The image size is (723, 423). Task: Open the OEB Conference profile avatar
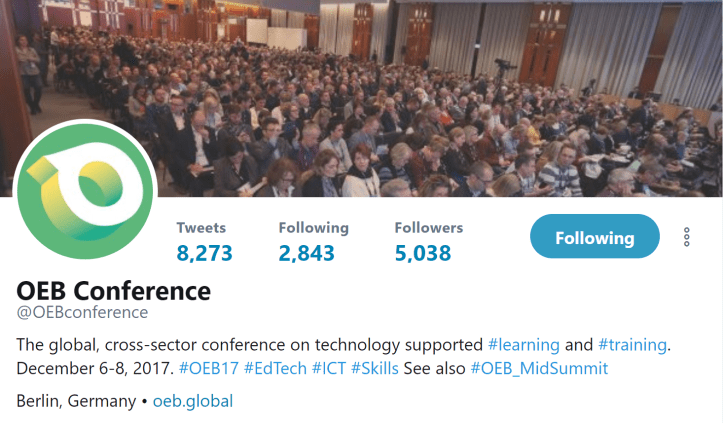[85, 191]
